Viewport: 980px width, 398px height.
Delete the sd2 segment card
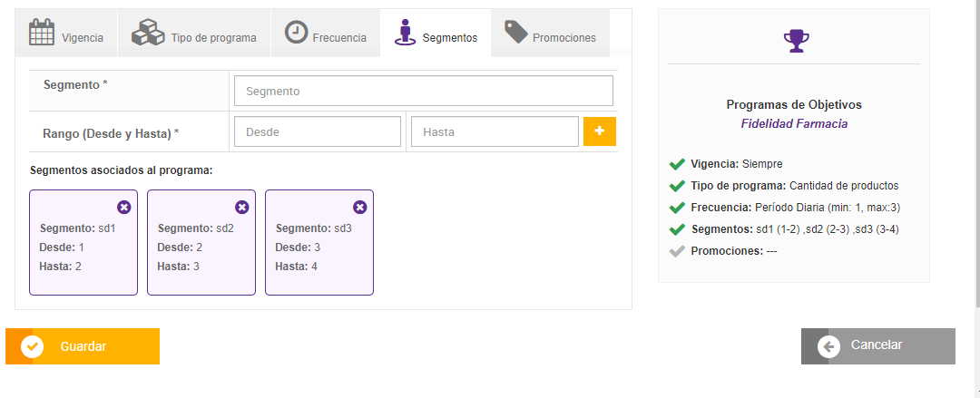241,207
